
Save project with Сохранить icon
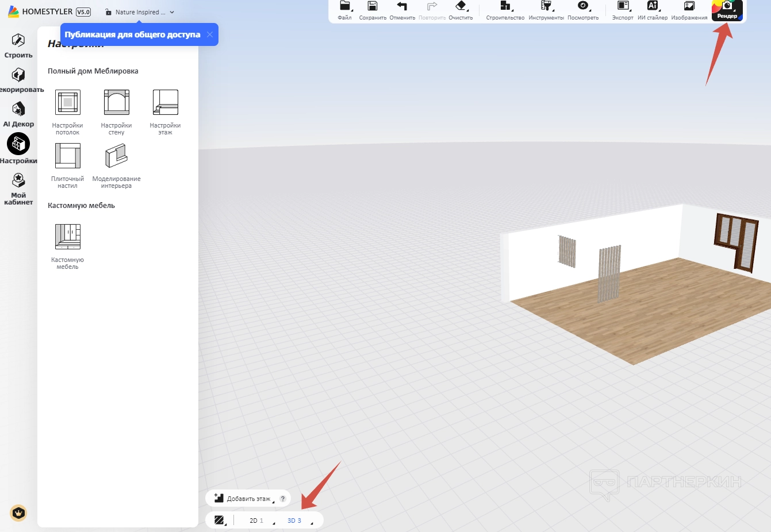[x=373, y=10]
